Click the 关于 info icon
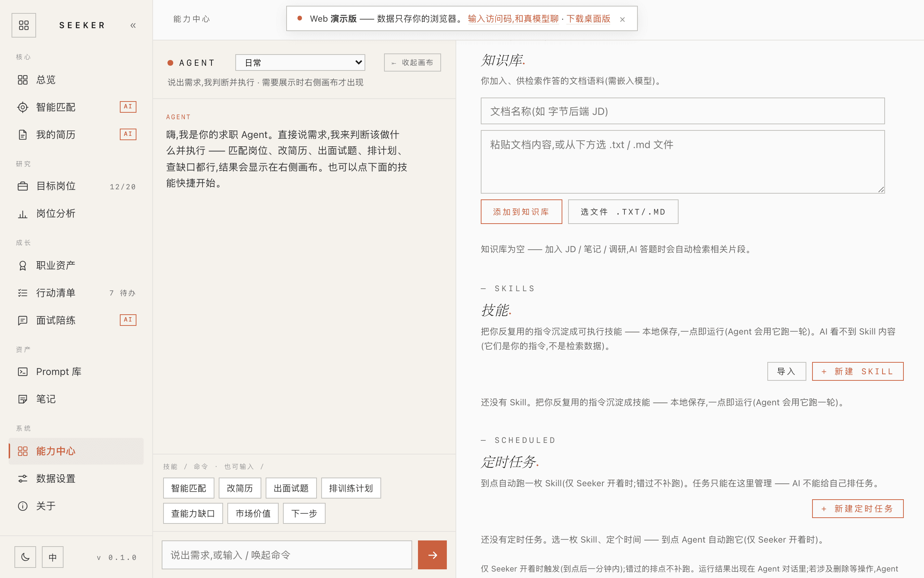 pyautogui.click(x=23, y=506)
